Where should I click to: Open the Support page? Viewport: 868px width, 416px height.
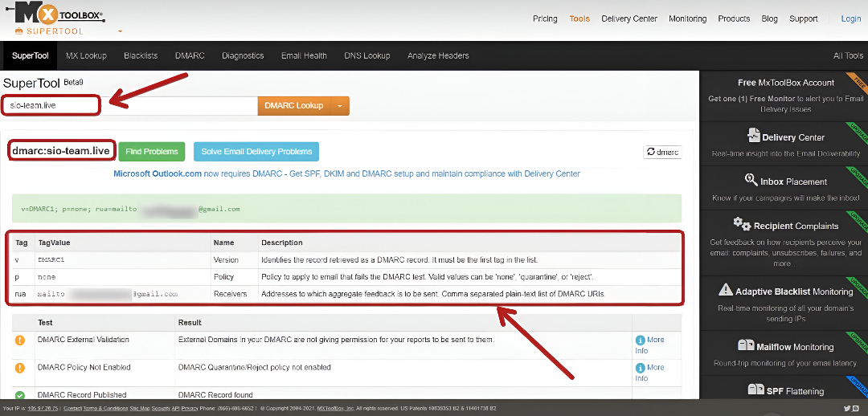(x=803, y=18)
